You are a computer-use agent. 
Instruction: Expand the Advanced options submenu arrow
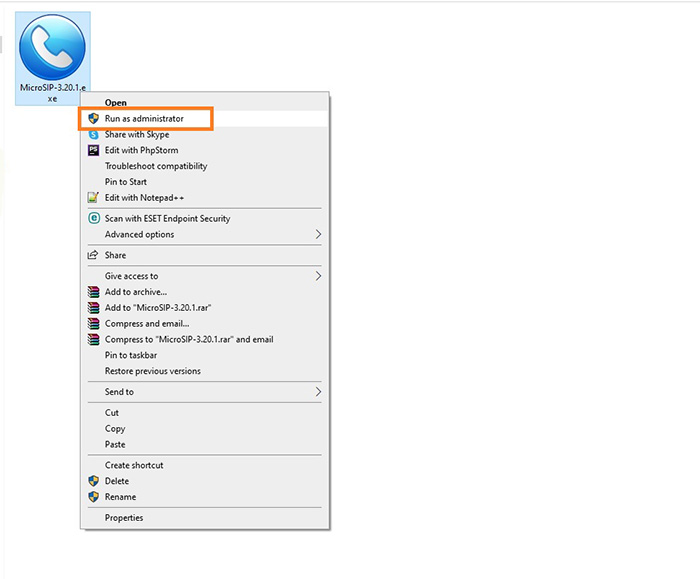tap(318, 234)
